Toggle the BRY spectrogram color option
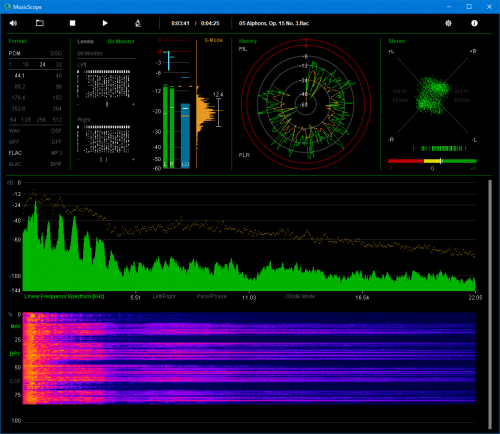Image resolution: width=500 pixels, height=434 pixels. coord(15,354)
